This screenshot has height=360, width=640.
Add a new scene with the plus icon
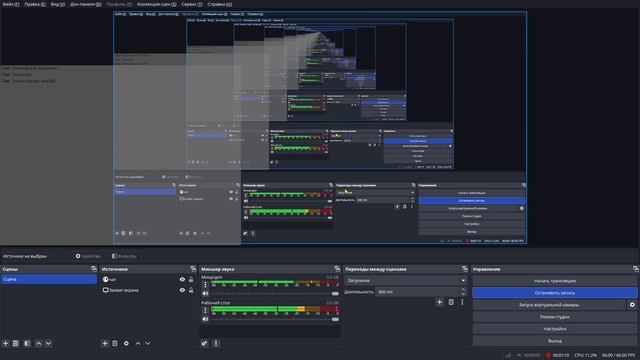click(6, 343)
